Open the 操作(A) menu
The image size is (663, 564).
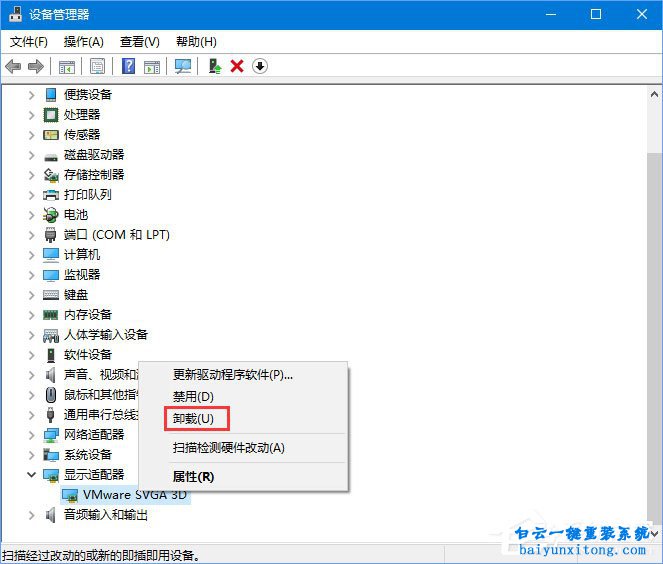[84, 41]
